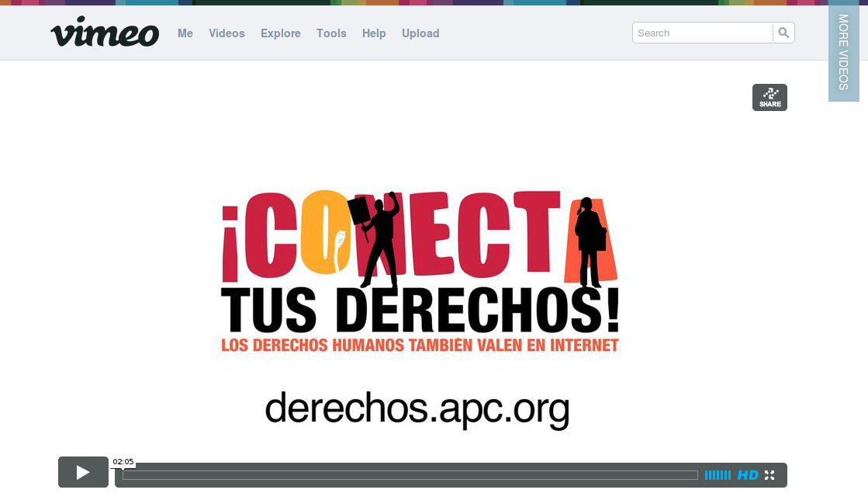Open the Share video button
This screenshot has width=868, height=493.
769,98
